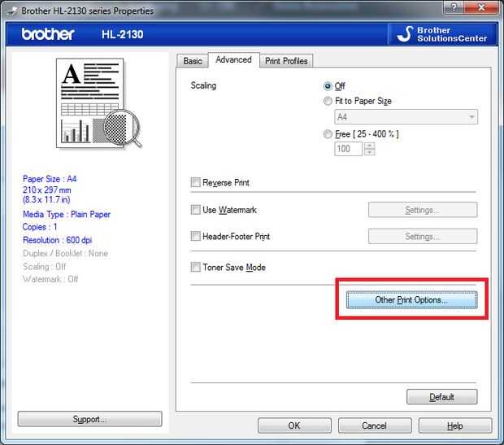Click the scaling percentage field showing 100

click(348, 149)
